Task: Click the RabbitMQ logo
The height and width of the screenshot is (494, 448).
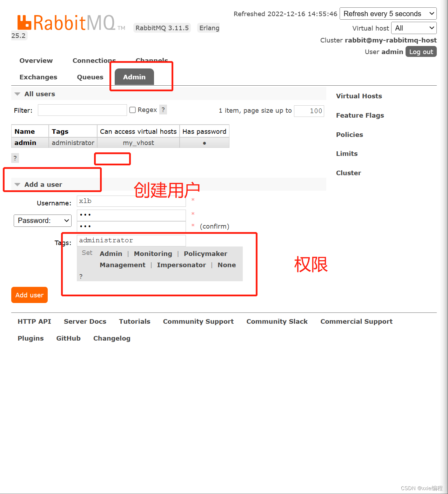Action: click(x=71, y=23)
